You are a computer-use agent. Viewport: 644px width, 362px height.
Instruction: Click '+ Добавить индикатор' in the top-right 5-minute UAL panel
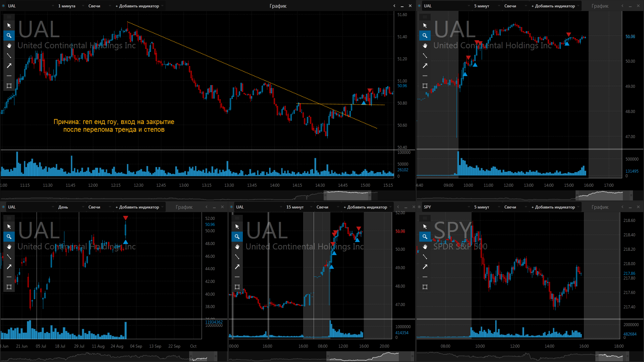[x=555, y=6]
